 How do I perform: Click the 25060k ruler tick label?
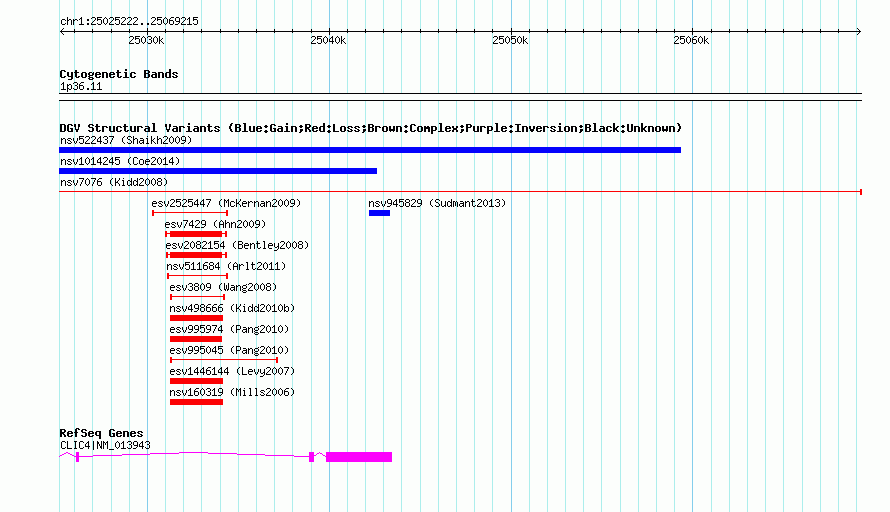coord(691,41)
